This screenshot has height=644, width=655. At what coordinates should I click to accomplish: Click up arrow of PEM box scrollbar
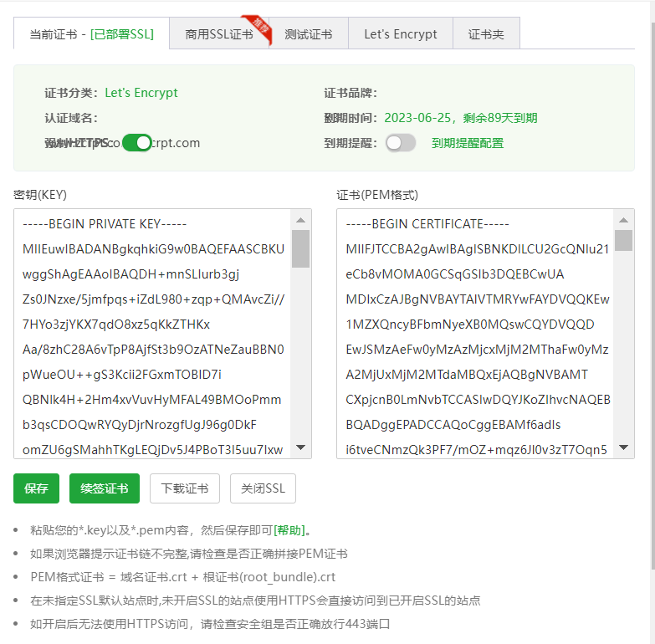click(x=623, y=220)
